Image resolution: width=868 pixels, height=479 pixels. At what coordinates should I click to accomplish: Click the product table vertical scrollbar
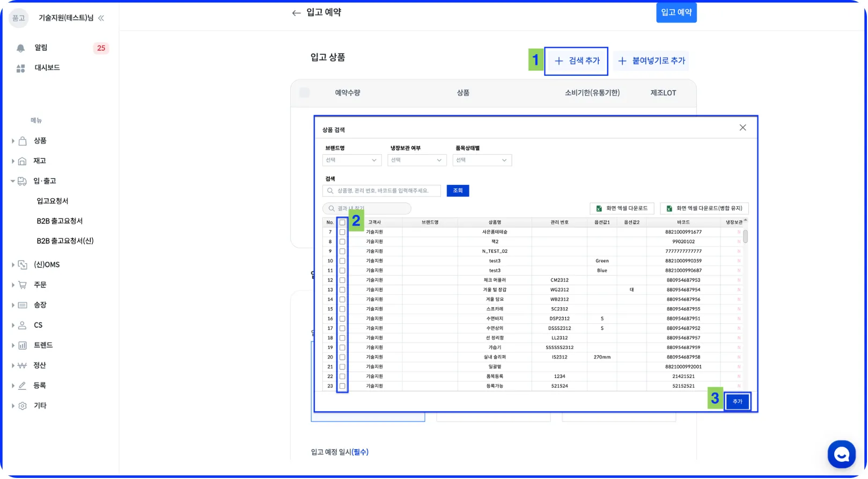745,237
